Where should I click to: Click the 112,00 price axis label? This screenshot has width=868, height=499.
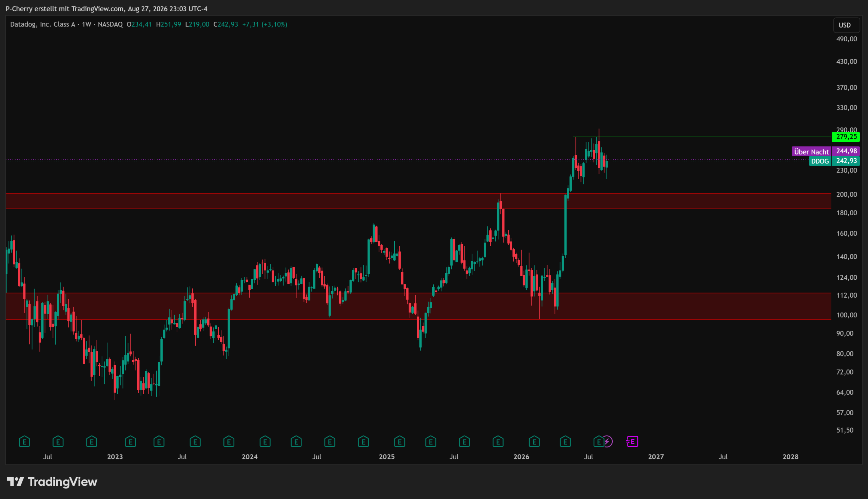846,295
